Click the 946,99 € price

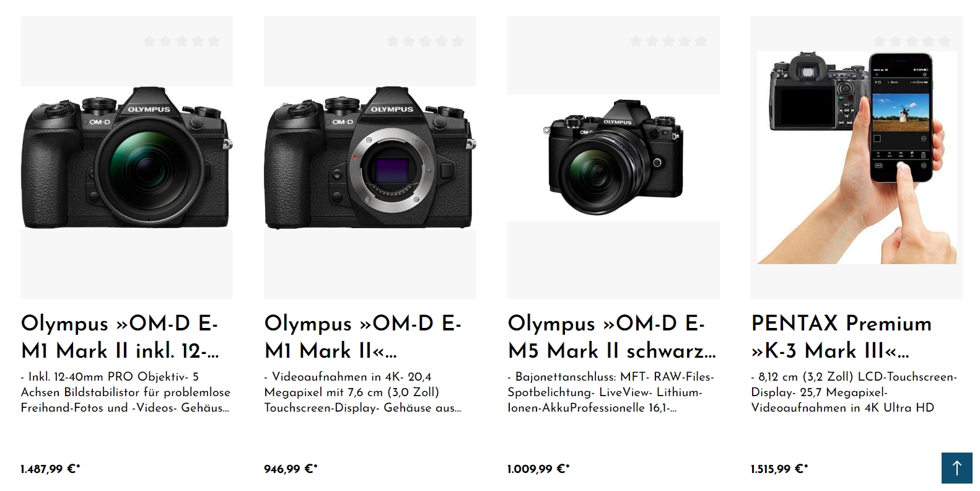(x=291, y=469)
